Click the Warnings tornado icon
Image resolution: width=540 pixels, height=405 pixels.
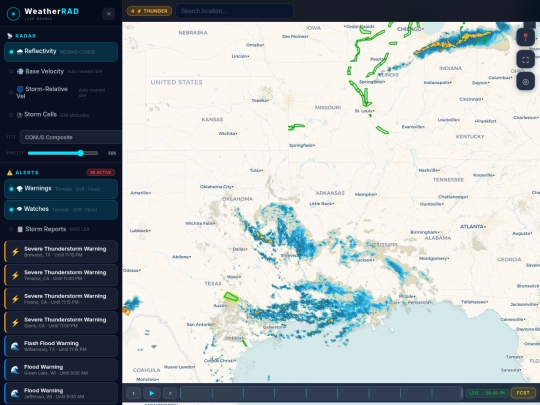(20, 189)
